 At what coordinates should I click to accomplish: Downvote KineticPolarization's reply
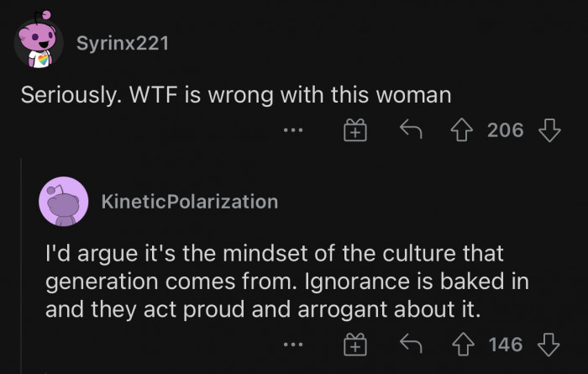(548, 345)
